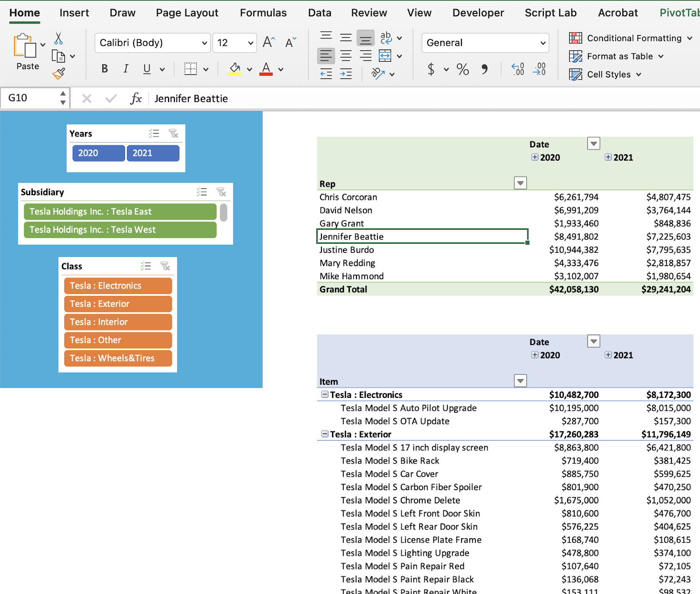Open the Page Layout tab
This screenshot has width=700, height=594.
pyautogui.click(x=187, y=13)
